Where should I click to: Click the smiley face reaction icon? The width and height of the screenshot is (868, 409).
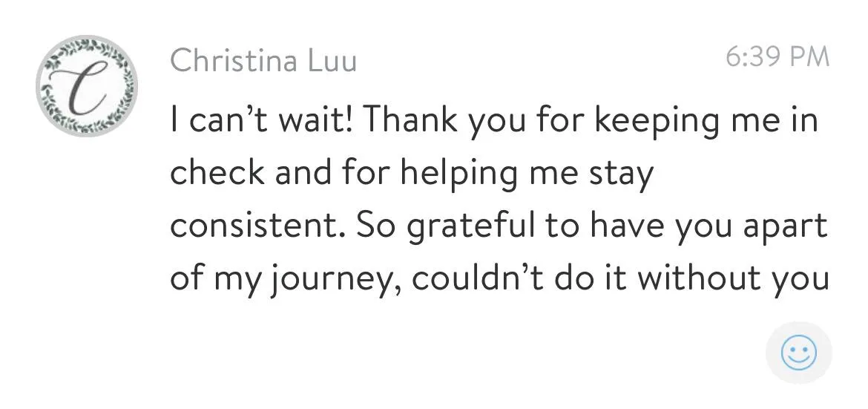click(799, 353)
